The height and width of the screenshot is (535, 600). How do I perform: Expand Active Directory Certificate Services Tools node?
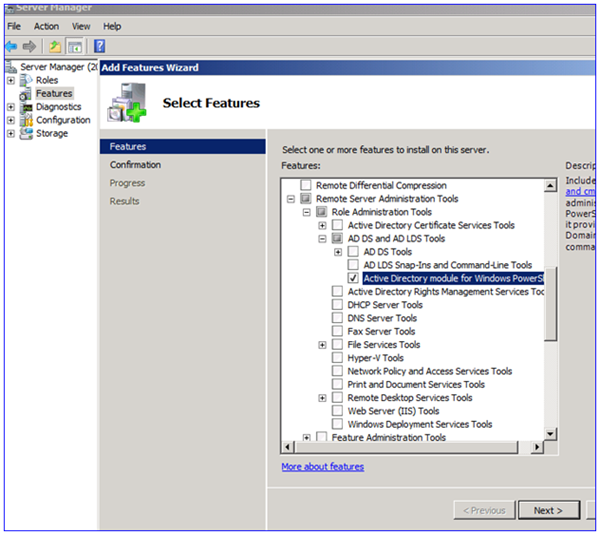[x=322, y=226]
